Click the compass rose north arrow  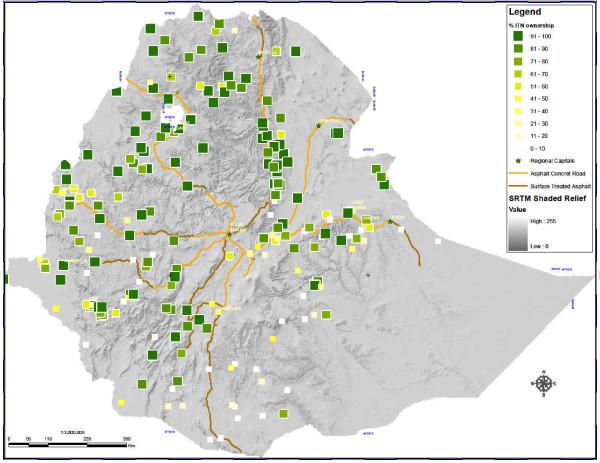[542, 384]
